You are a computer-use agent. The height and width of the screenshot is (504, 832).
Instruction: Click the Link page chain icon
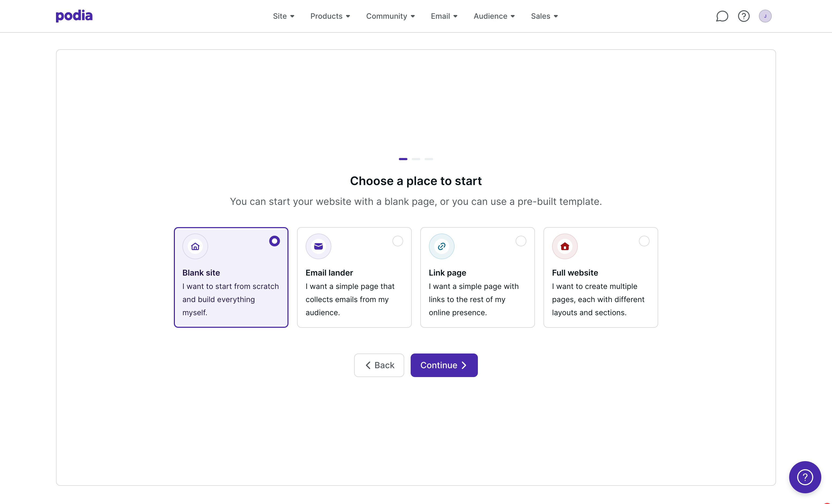(x=442, y=246)
